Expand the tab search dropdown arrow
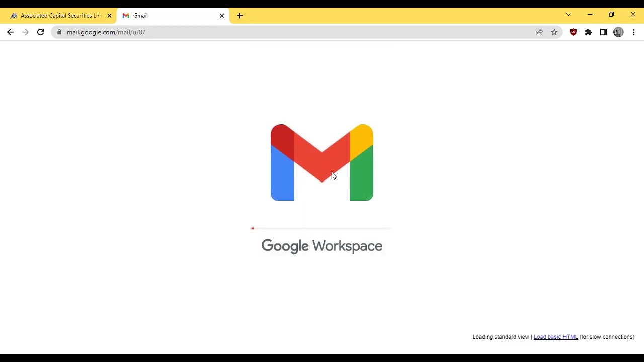Viewport: 644px width, 362px height. point(568,15)
